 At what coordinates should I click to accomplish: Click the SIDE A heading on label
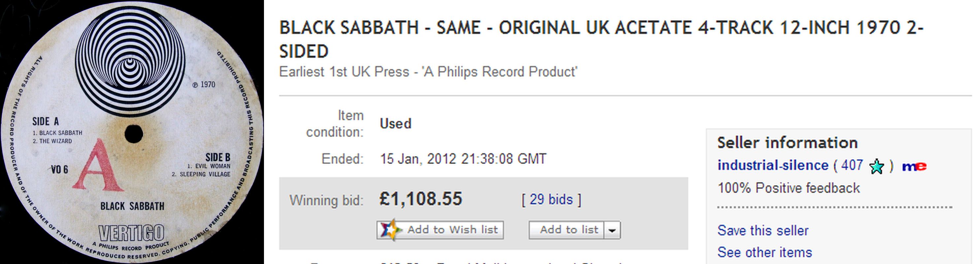pyautogui.click(x=46, y=122)
